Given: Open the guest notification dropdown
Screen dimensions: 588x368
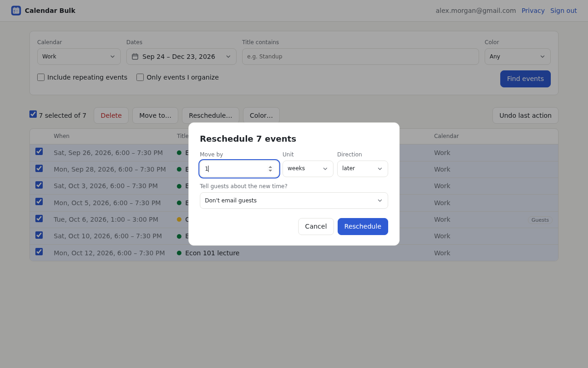Looking at the screenshot, I should pyautogui.click(x=294, y=201).
